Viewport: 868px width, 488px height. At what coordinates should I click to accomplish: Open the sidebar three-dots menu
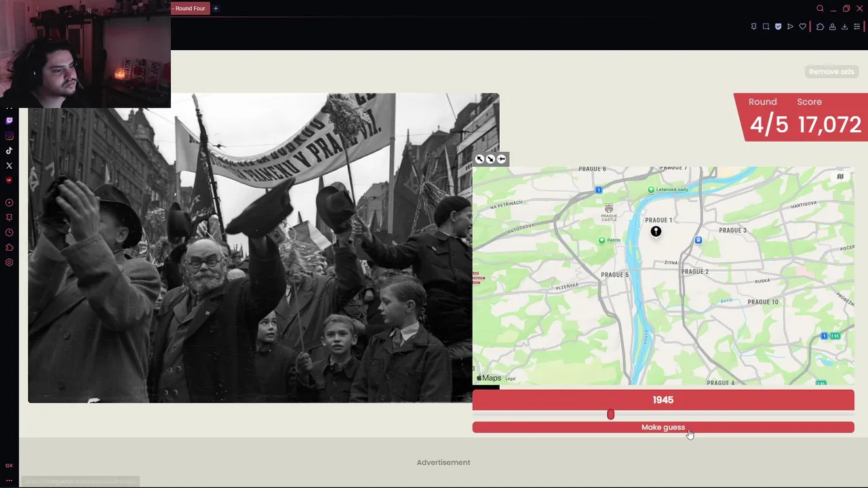[x=9, y=480]
